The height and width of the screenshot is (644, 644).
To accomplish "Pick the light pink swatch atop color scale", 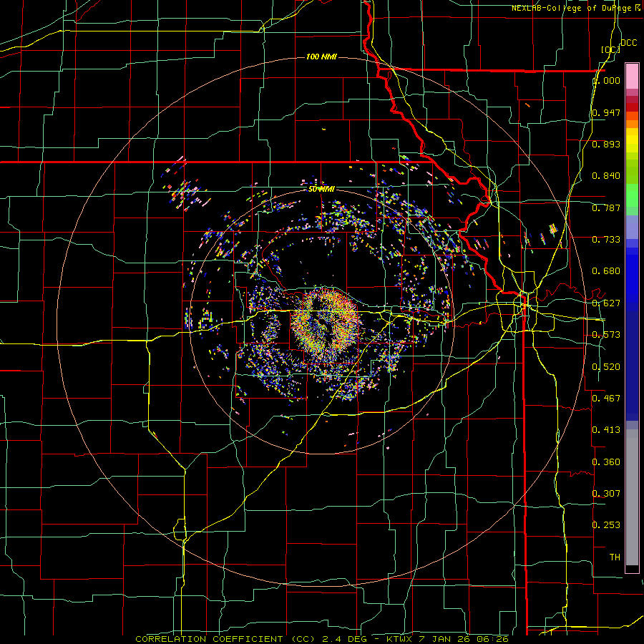I will pos(632,76).
